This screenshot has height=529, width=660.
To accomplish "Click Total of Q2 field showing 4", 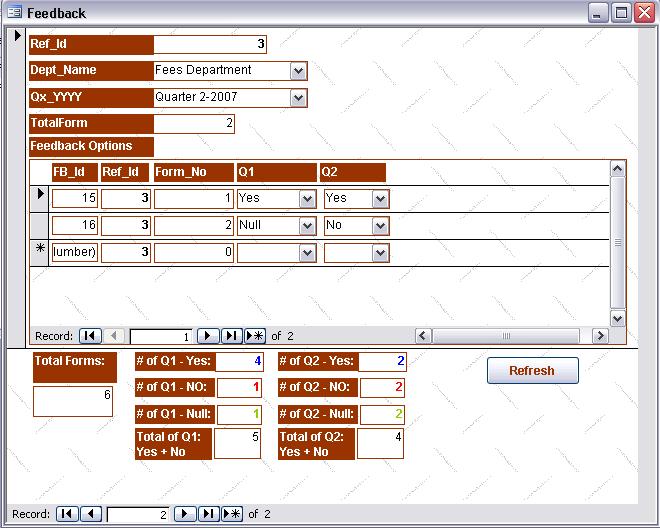I will (x=381, y=443).
